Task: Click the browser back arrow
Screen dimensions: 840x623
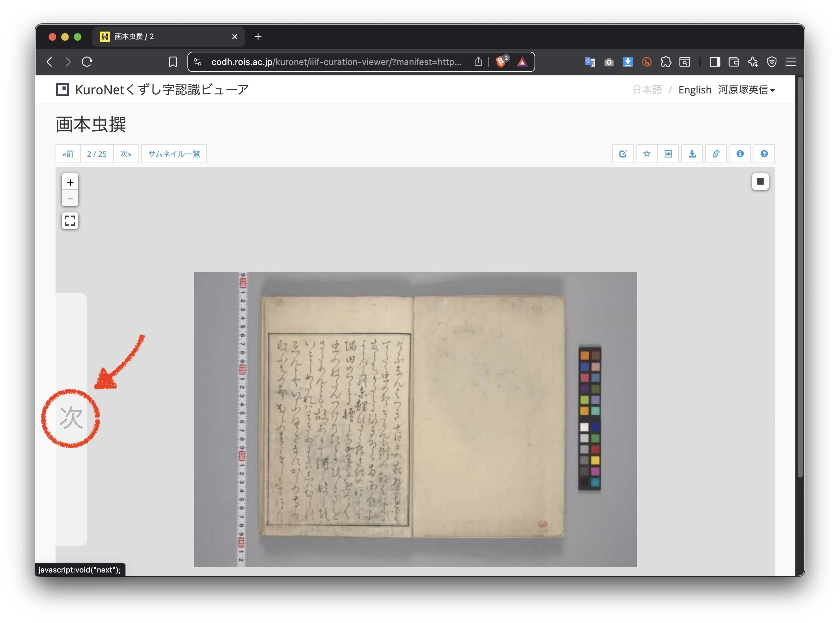Action: pyautogui.click(x=50, y=62)
